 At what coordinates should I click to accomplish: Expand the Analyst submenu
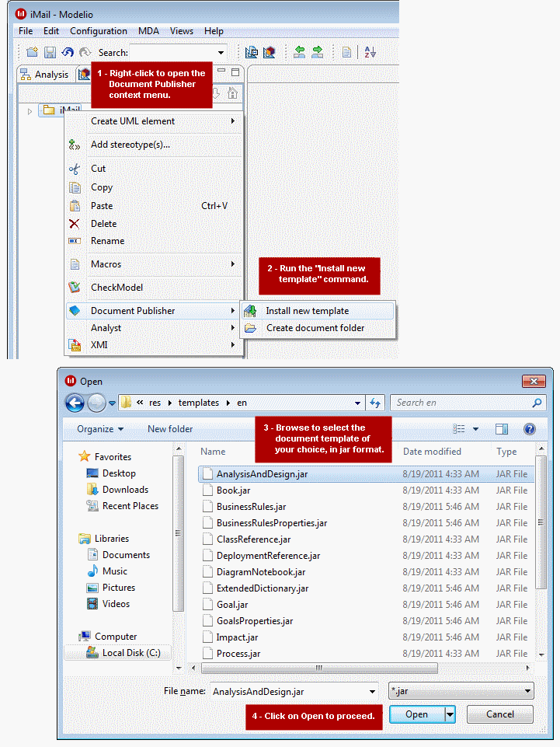point(153,328)
